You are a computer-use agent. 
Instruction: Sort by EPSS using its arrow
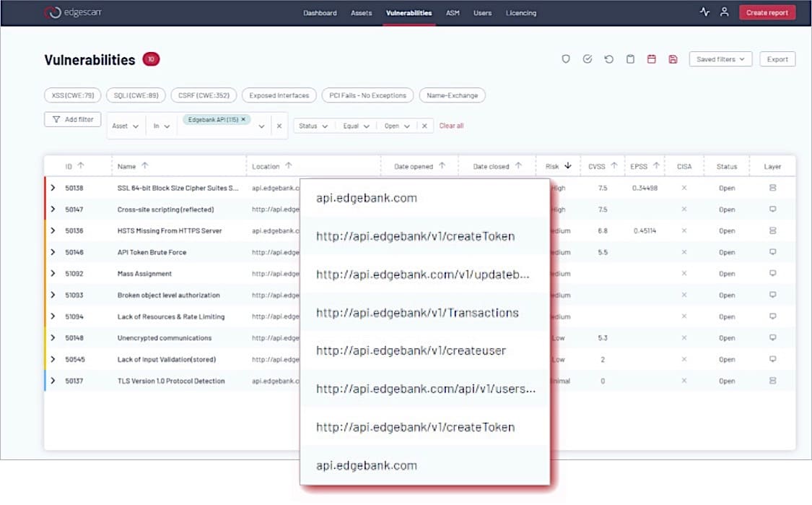pyautogui.click(x=657, y=166)
